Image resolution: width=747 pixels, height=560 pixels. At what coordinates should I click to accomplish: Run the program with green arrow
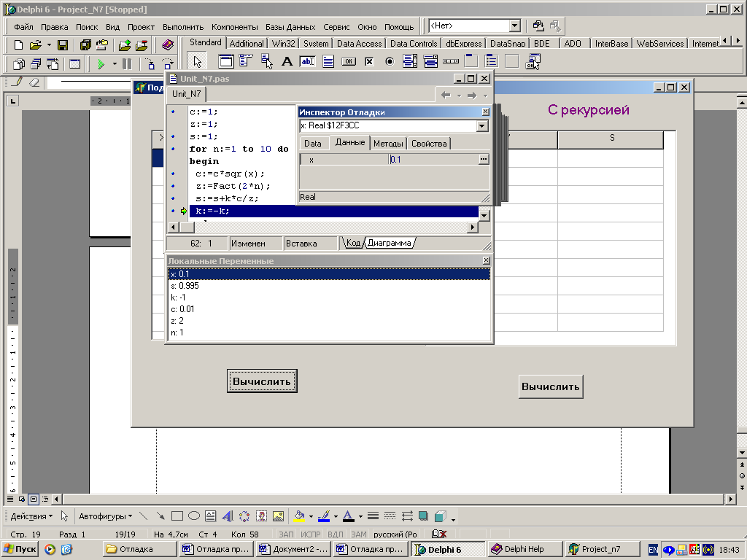pos(101,64)
